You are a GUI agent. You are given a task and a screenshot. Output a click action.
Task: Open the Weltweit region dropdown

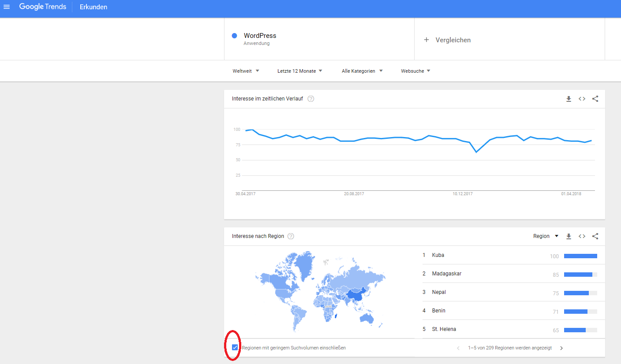click(246, 71)
